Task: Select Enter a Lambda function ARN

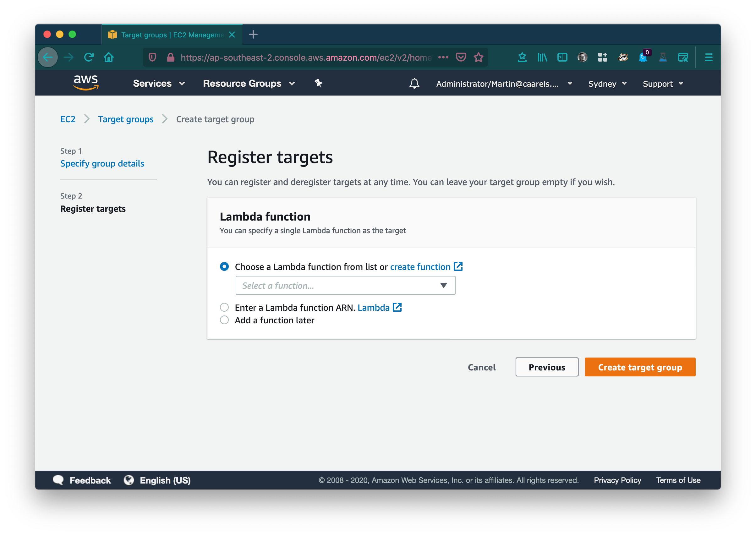Action: 224,307
